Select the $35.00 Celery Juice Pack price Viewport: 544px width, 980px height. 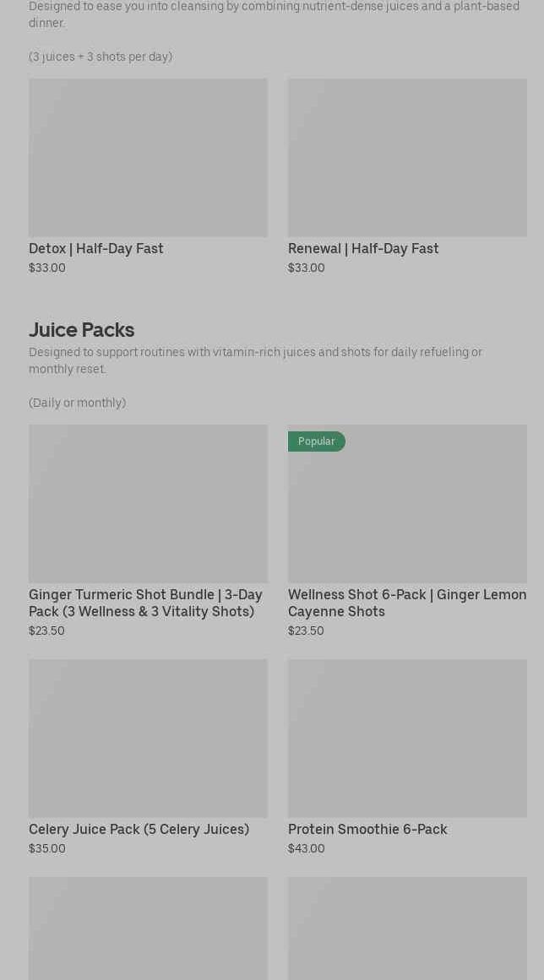(47, 848)
